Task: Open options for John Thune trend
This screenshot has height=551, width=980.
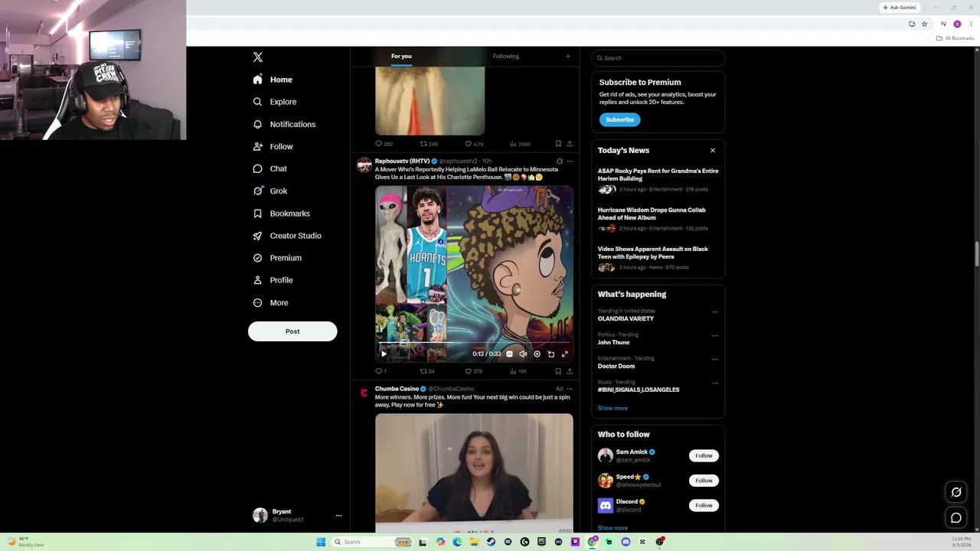Action: (715, 336)
